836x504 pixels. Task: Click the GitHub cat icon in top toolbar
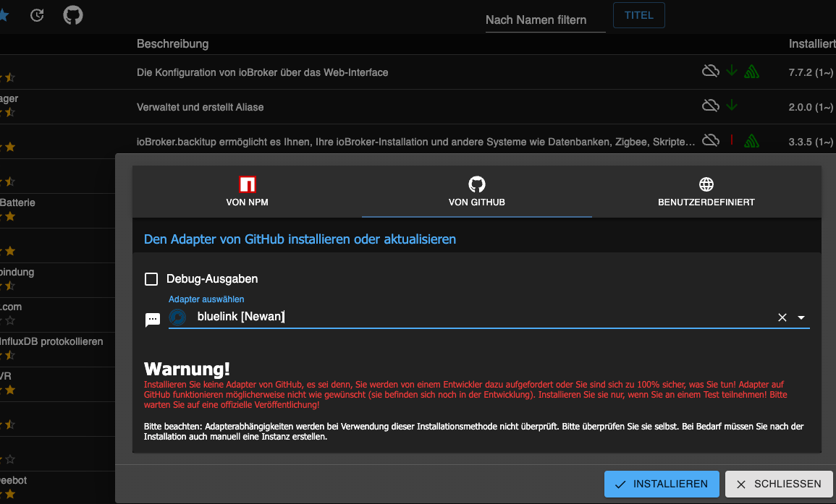coord(72,15)
